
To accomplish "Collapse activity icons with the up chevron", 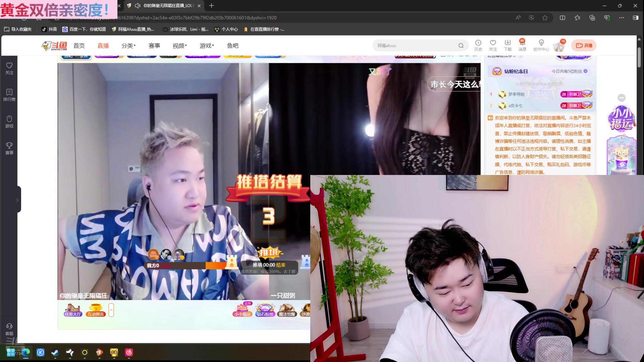I will tap(111, 310).
